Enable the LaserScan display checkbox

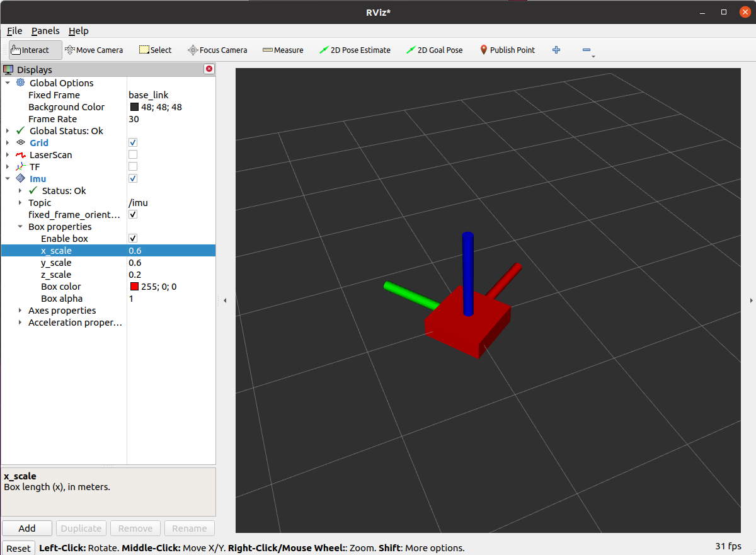(x=133, y=155)
